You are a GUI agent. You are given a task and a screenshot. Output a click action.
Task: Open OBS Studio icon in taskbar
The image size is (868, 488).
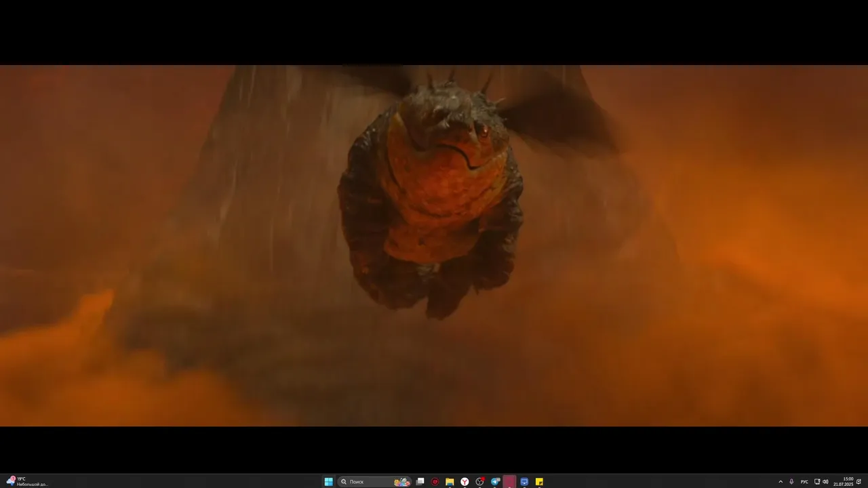[480, 482]
